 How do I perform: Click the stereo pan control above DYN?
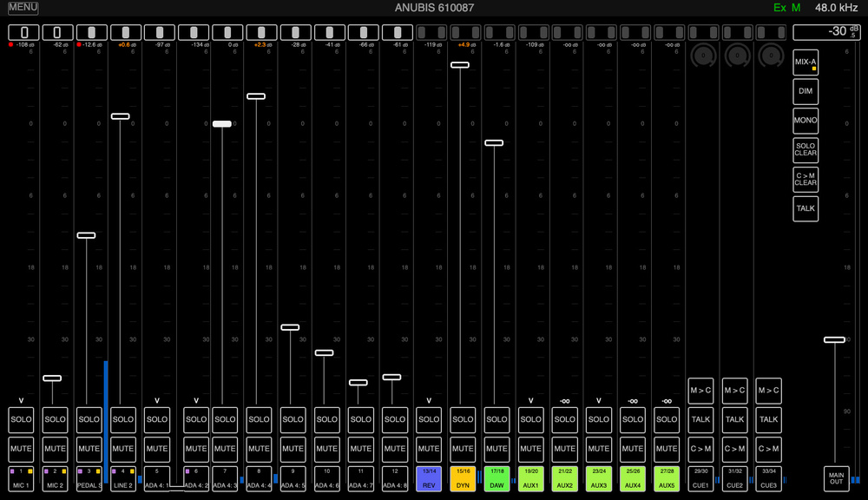(x=463, y=32)
